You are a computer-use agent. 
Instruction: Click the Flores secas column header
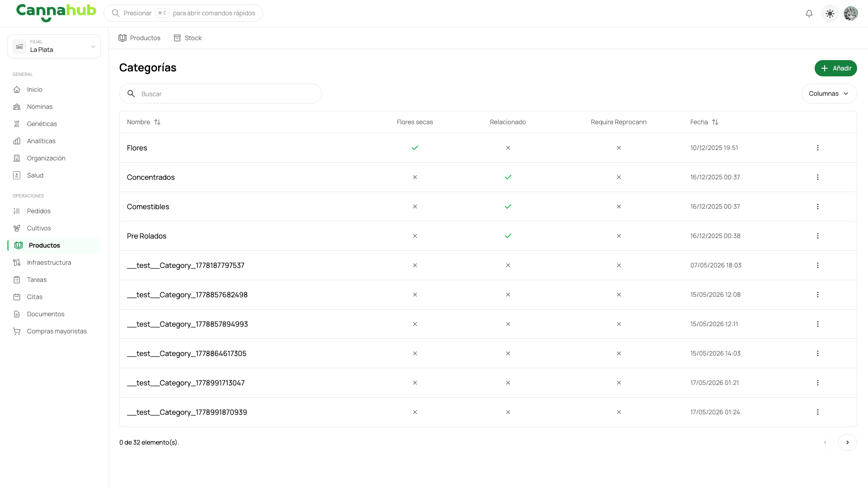[415, 122]
